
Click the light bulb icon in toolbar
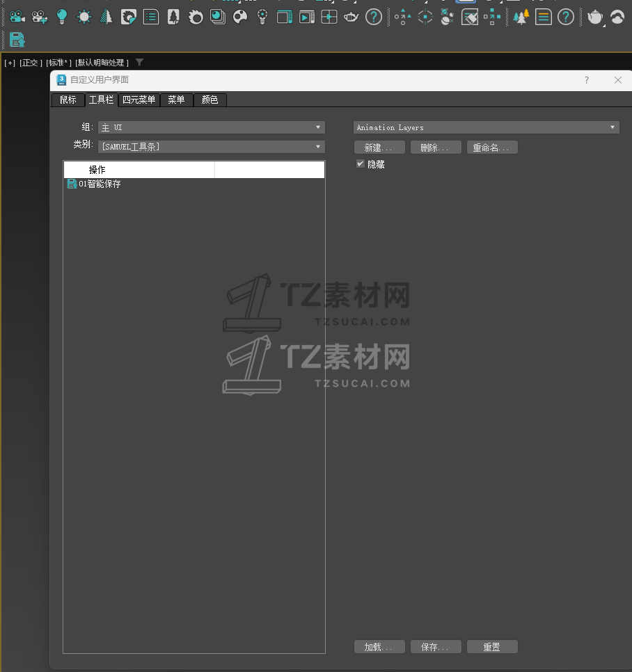coord(62,17)
